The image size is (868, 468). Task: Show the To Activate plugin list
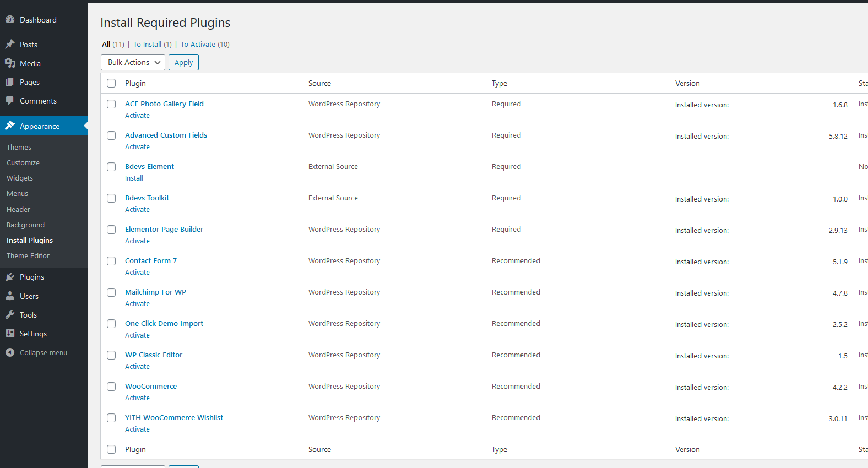tap(198, 45)
